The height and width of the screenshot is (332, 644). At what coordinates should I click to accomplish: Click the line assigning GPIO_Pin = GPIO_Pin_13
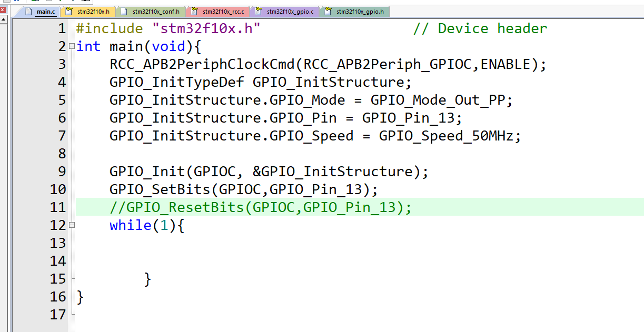coord(286,118)
